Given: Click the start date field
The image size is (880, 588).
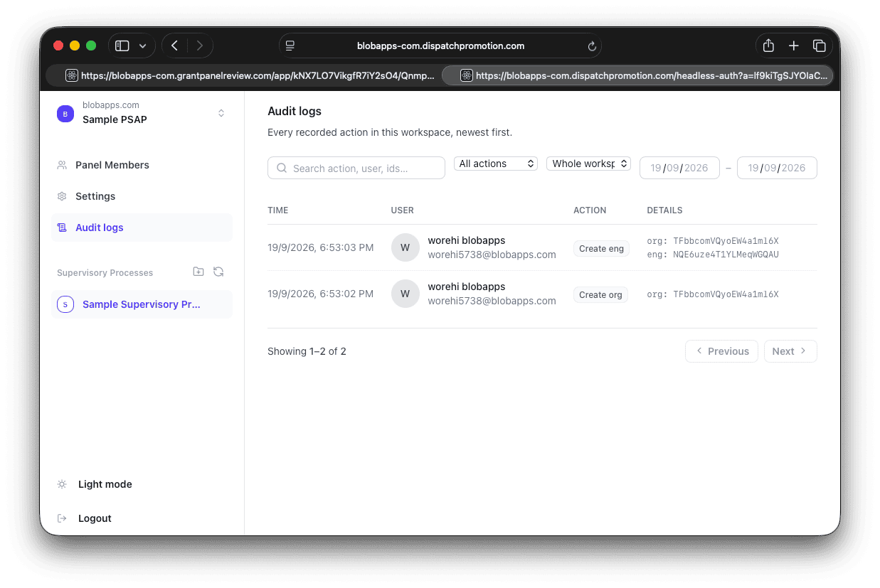Looking at the screenshot, I should 679,168.
